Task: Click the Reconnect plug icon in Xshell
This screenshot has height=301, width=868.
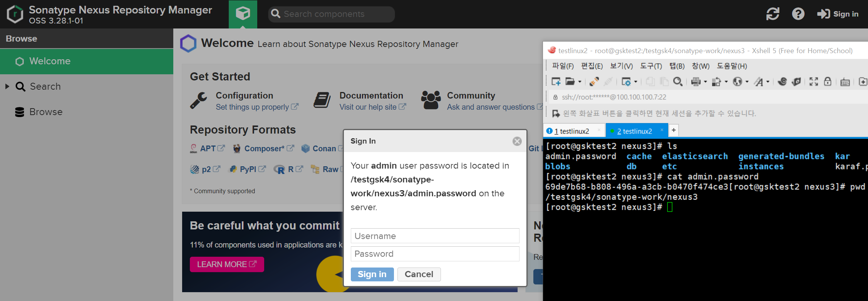Action: (594, 82)
